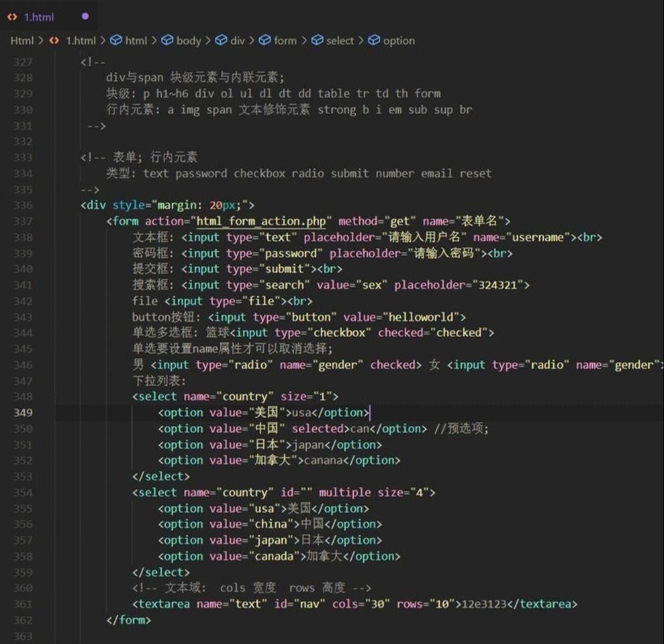The image size is (664, 644).
Task: Click value="usa" on line 355
Action: click(x=245, y=509)
